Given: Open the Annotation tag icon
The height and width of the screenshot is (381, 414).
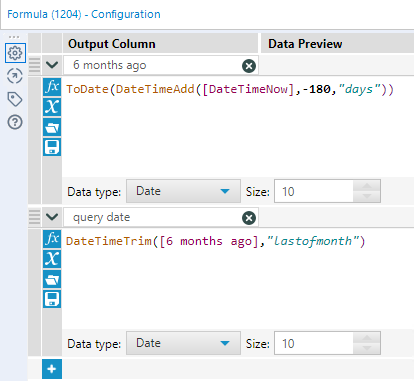Looking at the screenshot, I should pos(15,99).
